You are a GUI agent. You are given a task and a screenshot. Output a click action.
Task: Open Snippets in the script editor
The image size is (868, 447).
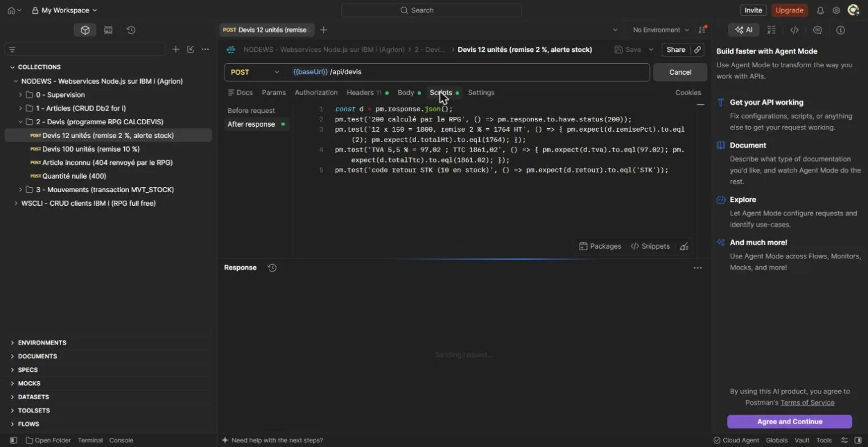pyautogui.click(x=650, y=246)
